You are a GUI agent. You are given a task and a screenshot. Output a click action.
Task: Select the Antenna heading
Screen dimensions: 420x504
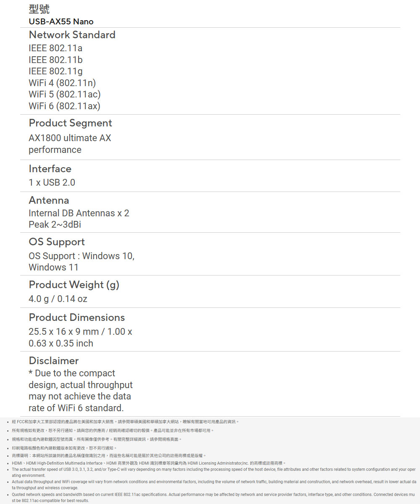click(49, 200)
